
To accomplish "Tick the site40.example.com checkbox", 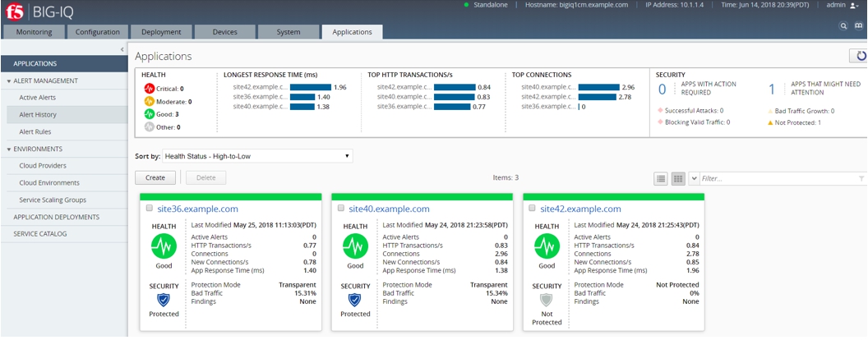I will coord(340,209).
